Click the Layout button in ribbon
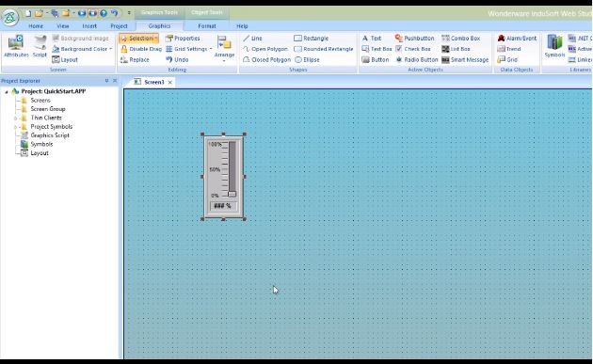Screen dimensions: 593x364 tap(65, 59)
